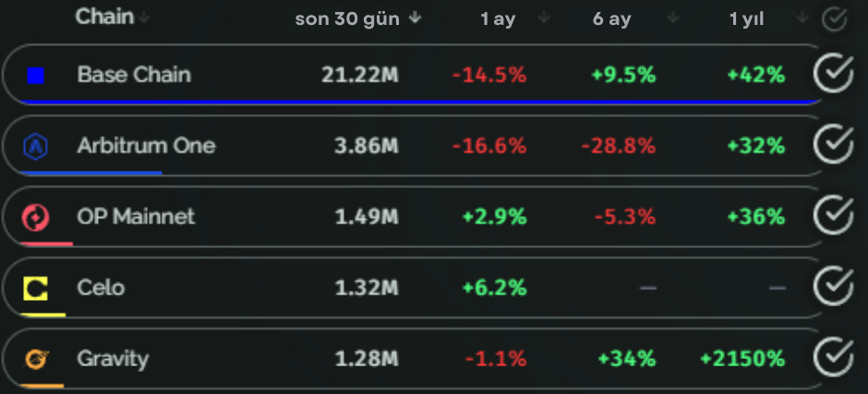Click the Base Chain blue progress bar
Screen dimensions: 868x394
tap(419, 102)
